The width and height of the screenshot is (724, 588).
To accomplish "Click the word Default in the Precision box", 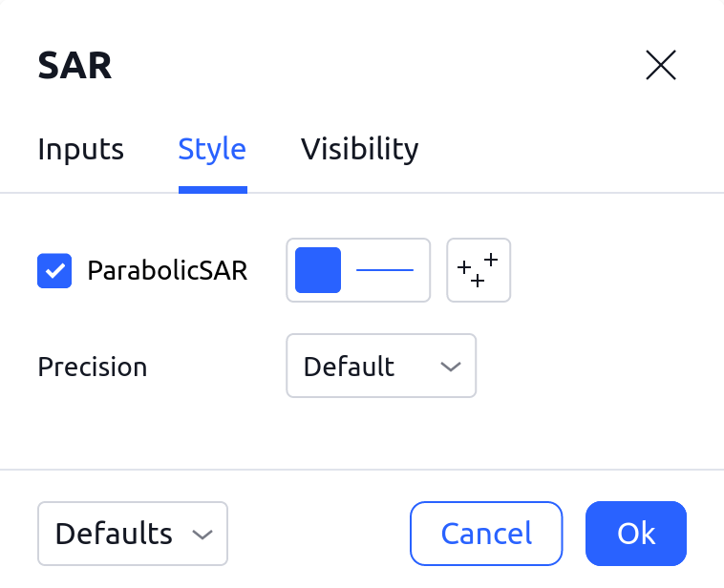I will (x=349, y=367).
